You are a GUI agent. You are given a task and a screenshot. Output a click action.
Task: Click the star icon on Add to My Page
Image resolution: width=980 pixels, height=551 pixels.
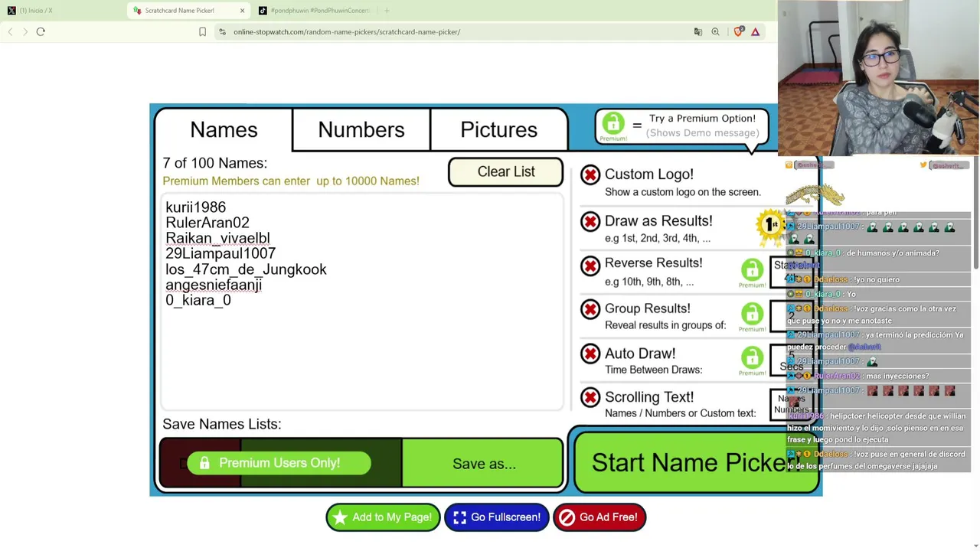point(340,517)
